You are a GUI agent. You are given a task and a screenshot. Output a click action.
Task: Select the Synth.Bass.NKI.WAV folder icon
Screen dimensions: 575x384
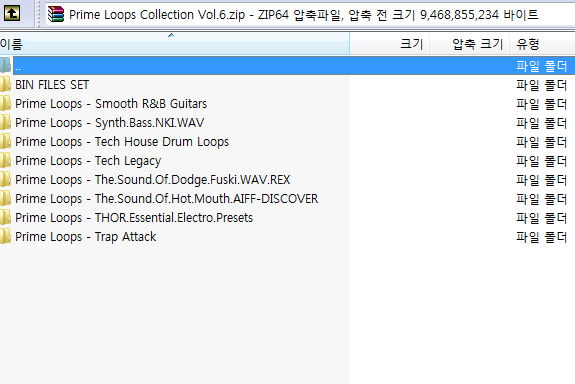pyautogui.click(x=5, y=122)
